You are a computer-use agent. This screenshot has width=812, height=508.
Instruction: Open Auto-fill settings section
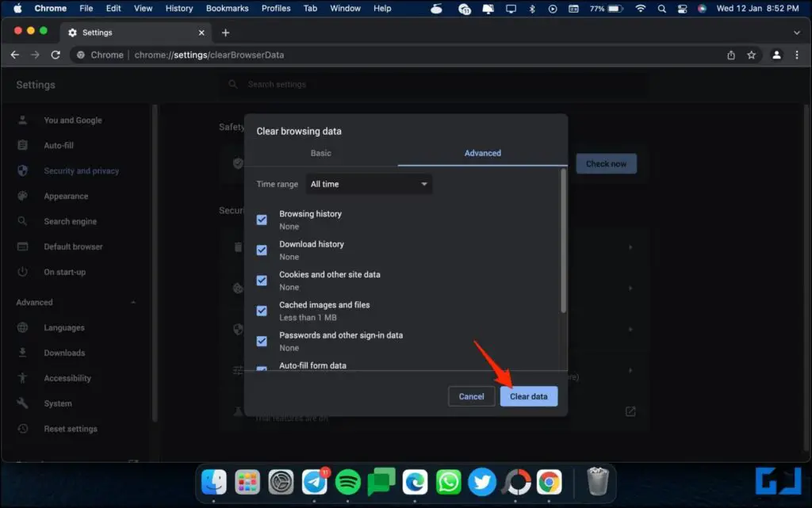pos(59,145)
